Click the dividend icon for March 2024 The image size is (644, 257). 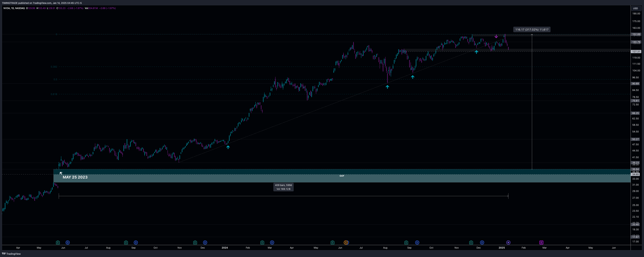click(272, 242)
